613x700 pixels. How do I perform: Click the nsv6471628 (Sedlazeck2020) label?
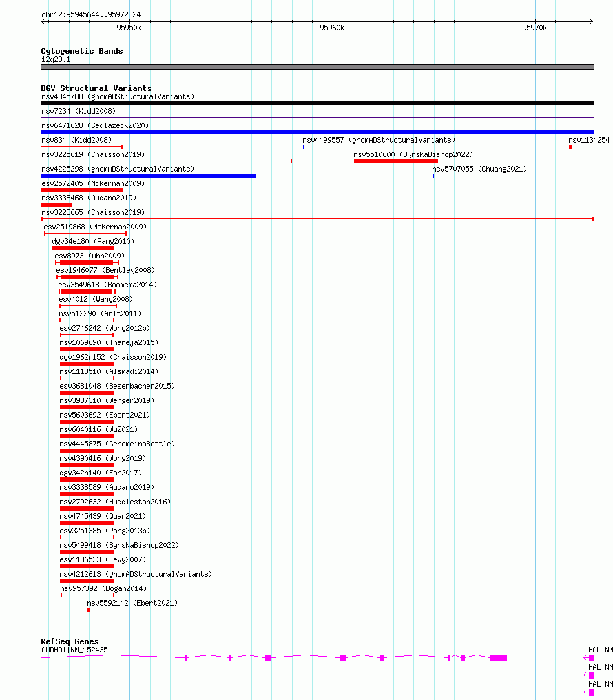[x=95, y=125]
